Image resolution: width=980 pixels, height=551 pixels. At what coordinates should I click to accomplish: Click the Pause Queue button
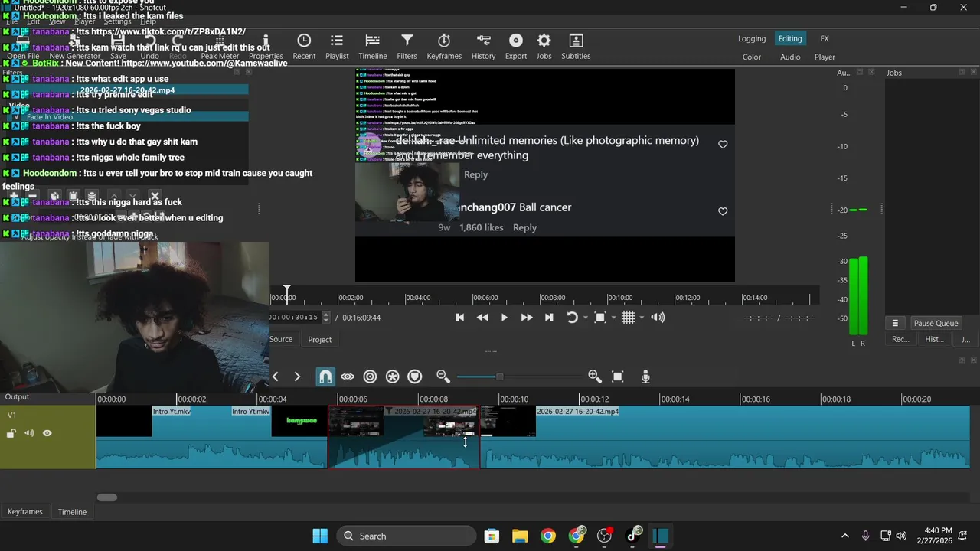936,323
